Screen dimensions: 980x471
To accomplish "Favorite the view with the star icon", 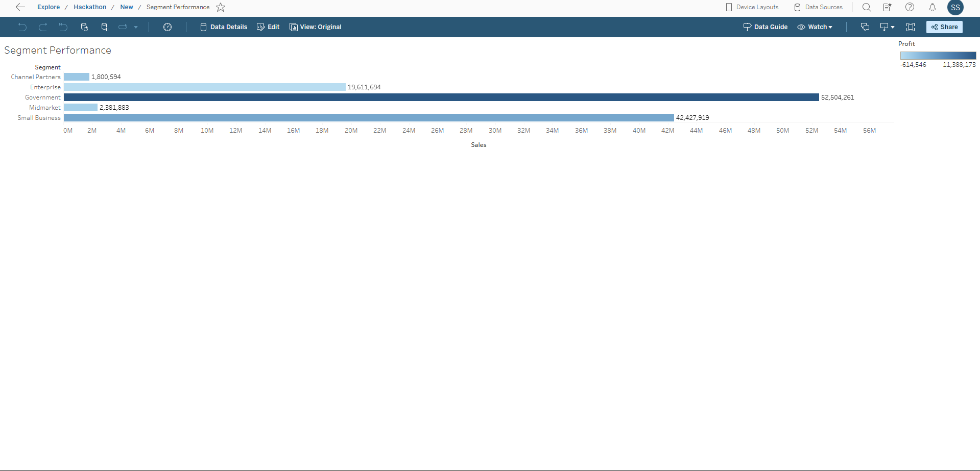I will coord(221,7).
